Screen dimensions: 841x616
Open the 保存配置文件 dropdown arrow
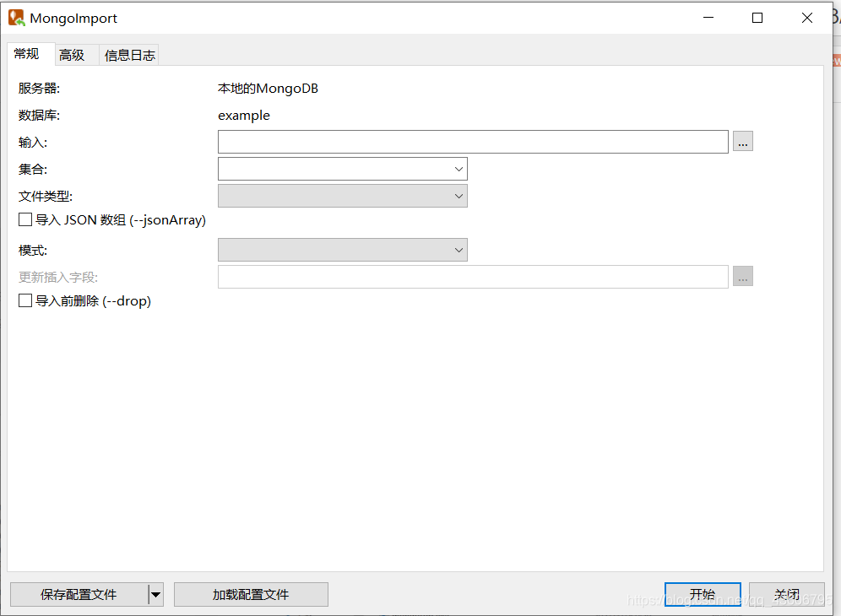coord(157,594)
